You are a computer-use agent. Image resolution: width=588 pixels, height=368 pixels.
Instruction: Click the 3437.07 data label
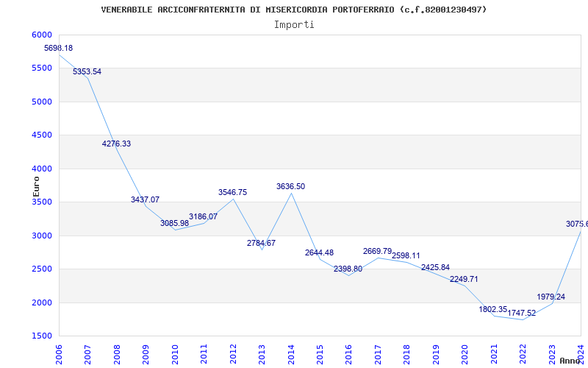145,199
